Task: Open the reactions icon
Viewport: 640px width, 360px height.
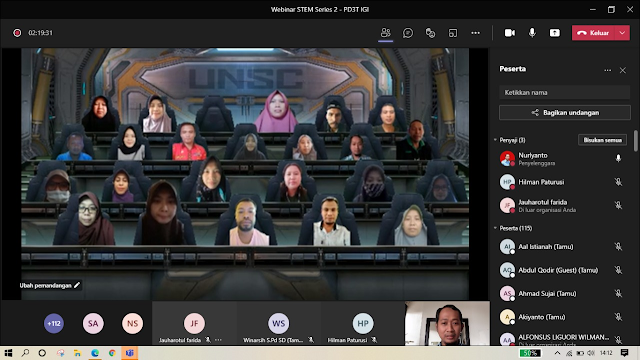Action: (x=430, y=33)
